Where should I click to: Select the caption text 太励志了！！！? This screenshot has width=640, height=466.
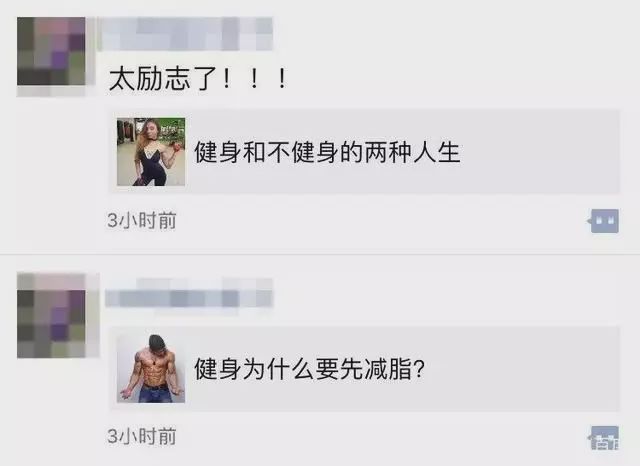click(x=198, y=79)
